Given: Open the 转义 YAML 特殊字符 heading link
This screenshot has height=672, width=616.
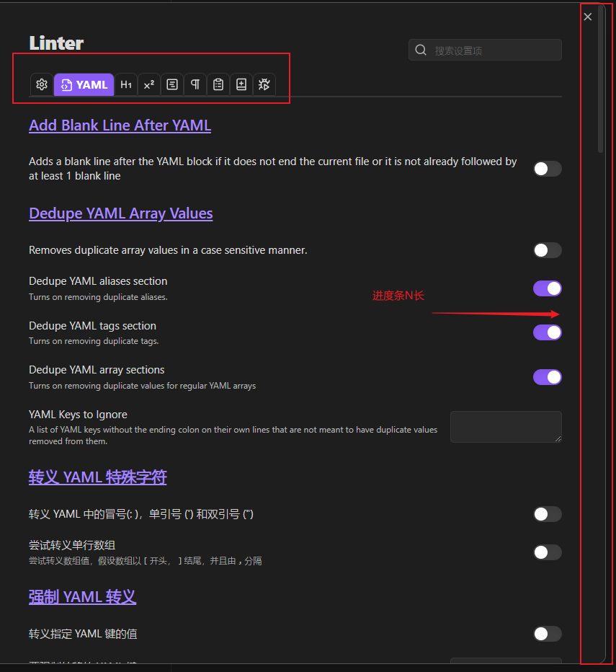Looking at the screenshot, I should click(98, 477).
